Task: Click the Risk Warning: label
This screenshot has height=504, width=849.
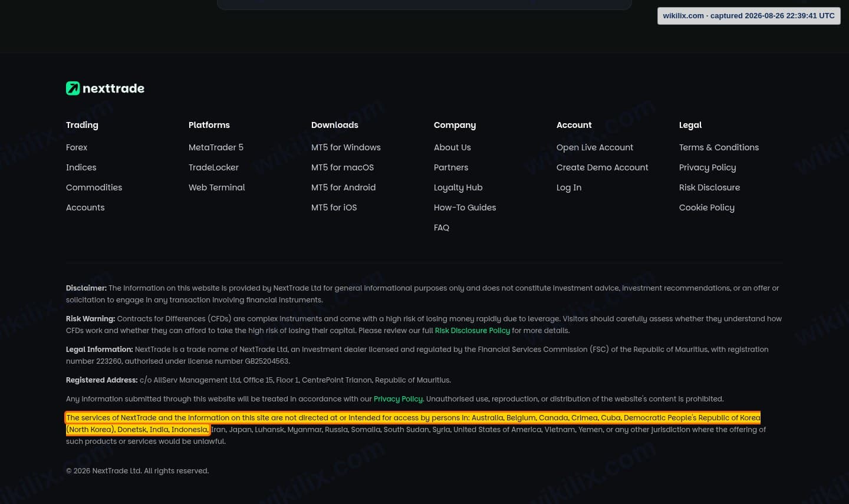Action: click(90, 319)
